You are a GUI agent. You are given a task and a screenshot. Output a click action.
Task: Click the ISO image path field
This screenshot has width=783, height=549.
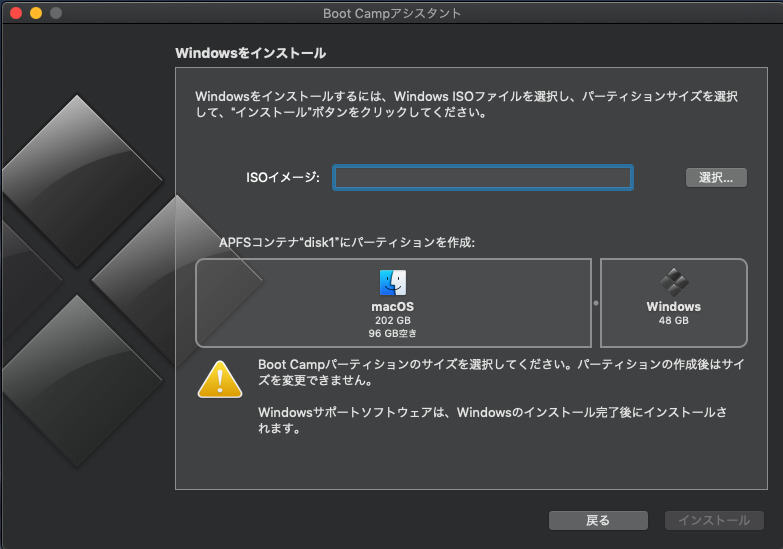[x=483, y=177]
